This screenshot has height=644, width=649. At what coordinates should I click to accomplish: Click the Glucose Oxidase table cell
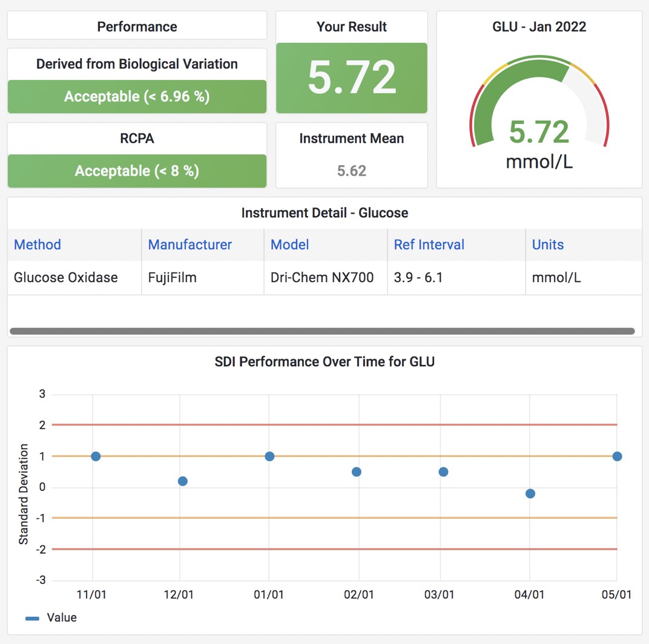pos(66,278)
